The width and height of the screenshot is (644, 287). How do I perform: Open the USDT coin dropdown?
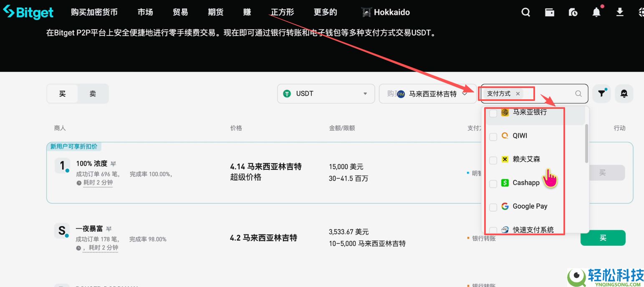point(326,93)
